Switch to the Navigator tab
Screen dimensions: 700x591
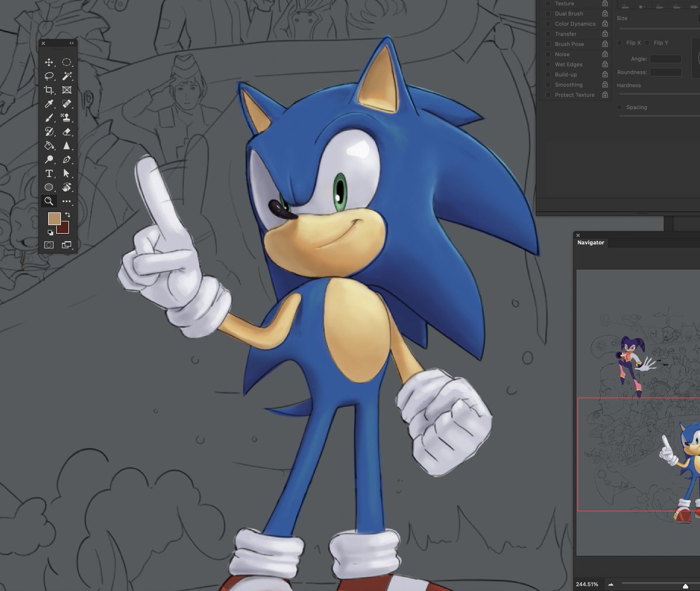click(591, 243)
